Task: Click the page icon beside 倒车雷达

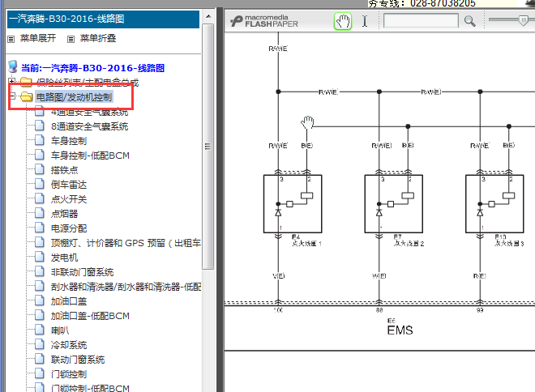Action: 40,184
